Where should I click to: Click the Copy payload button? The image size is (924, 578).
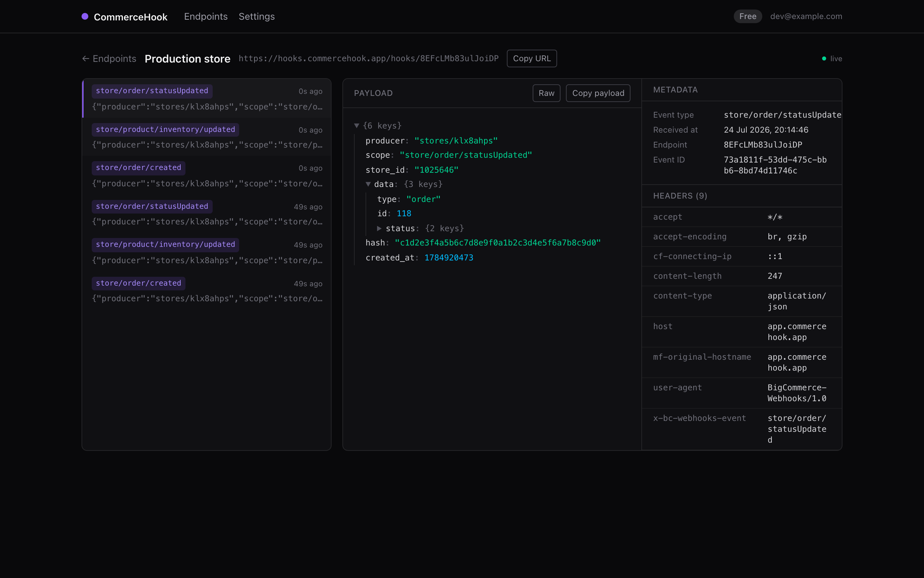[598, 93]
